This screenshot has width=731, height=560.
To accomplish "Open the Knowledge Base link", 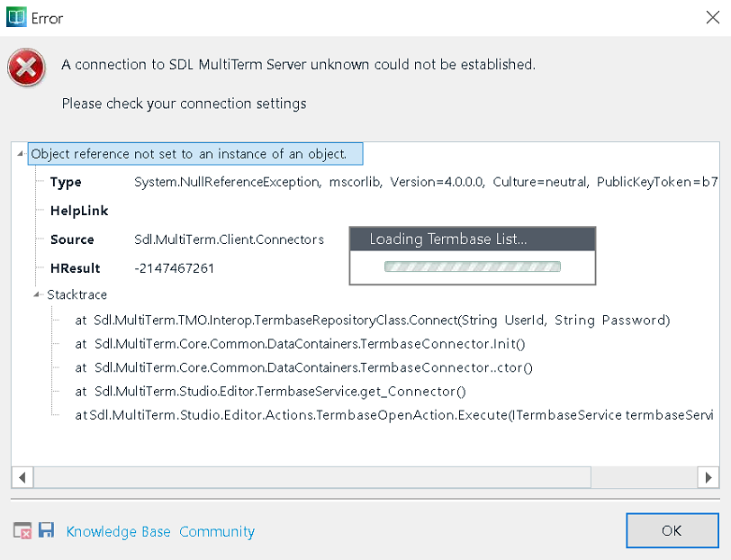I will 119,531.
